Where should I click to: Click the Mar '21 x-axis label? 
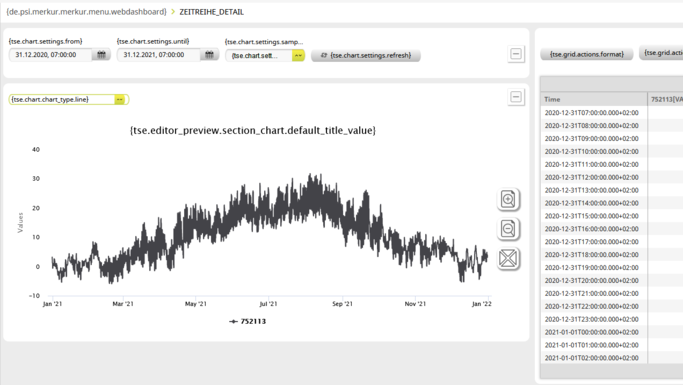pyautogui.click(x=123, y=304)
